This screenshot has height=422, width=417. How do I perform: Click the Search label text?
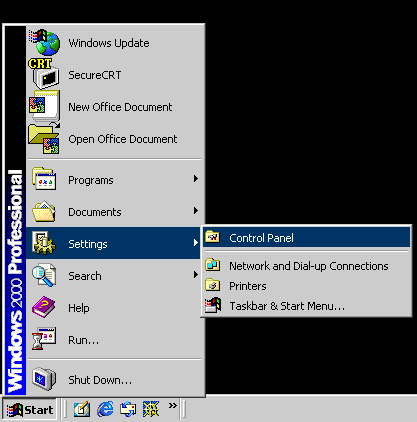click(x=85, y=276)
